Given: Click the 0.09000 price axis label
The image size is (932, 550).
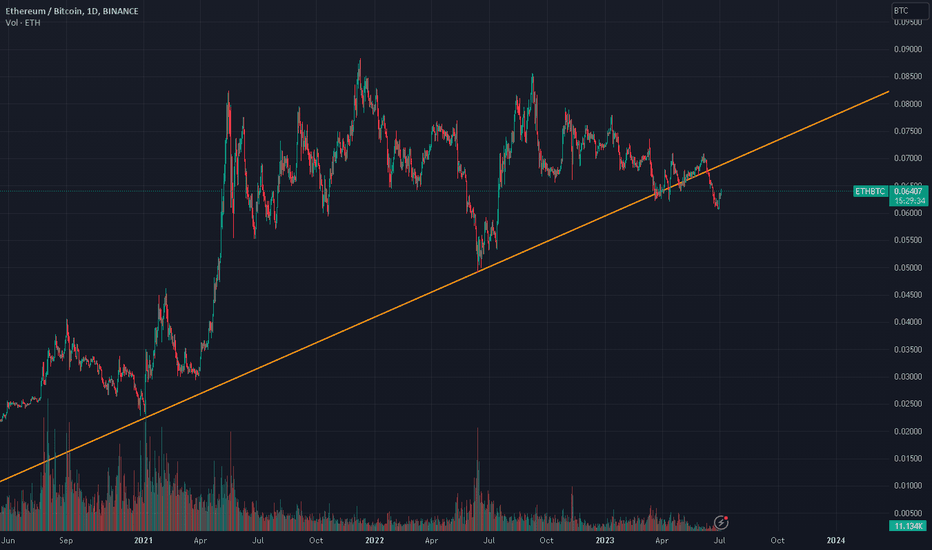Looking at the screenshot, I should (x=908, y=49).
